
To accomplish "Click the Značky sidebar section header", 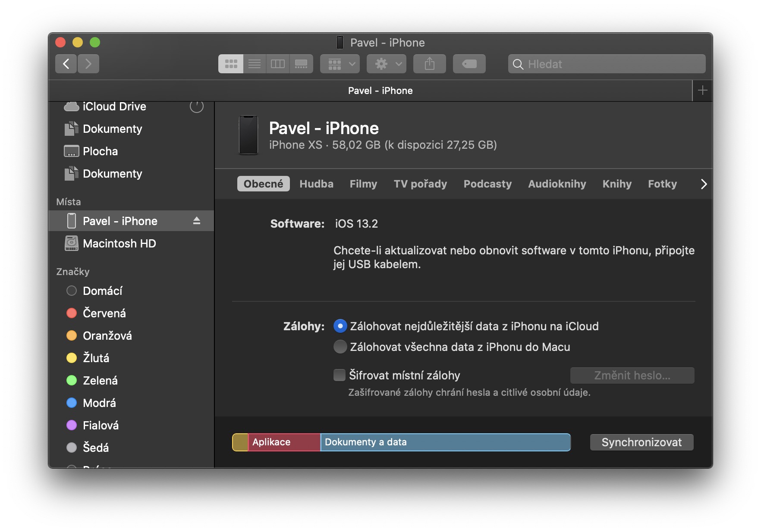I will pos(73,272).
